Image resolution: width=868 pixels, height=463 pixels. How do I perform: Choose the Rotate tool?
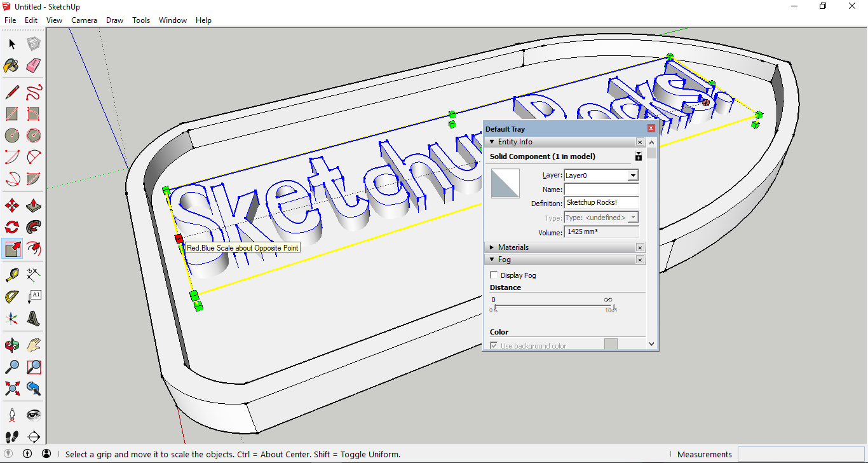pyautogui.click(x=12, y=227)
